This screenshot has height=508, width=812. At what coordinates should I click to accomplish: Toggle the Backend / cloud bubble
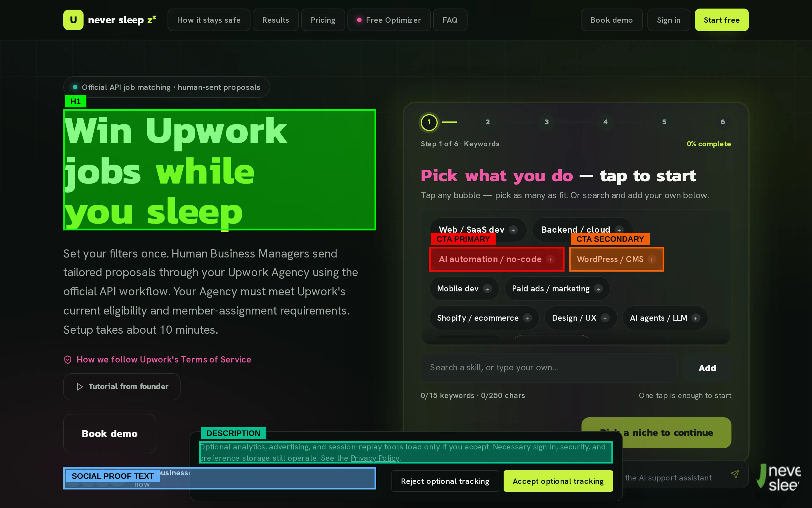tap(582, 230)
